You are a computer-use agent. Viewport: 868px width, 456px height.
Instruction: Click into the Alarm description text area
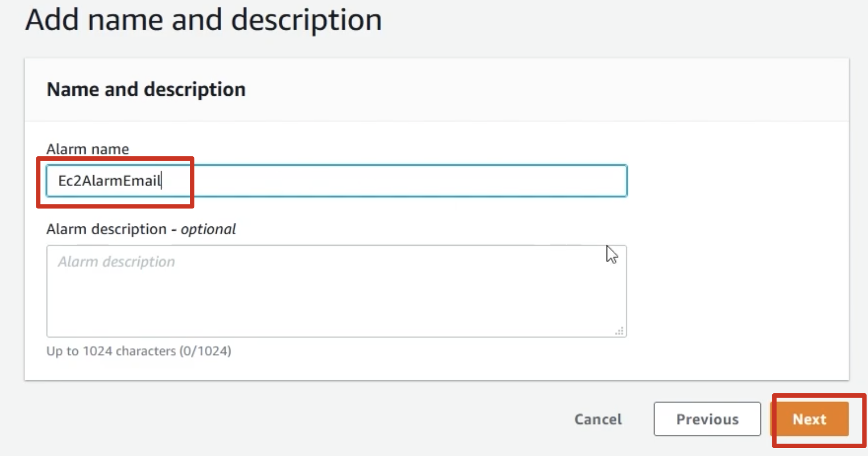pyautogui.click(x=337, y=291)
